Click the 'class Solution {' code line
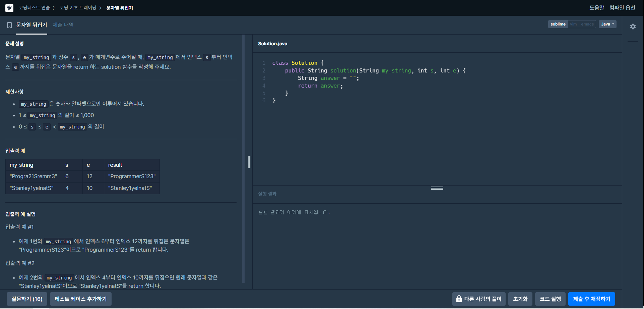This screenshot has width=644, height=309. click(298, 63)
